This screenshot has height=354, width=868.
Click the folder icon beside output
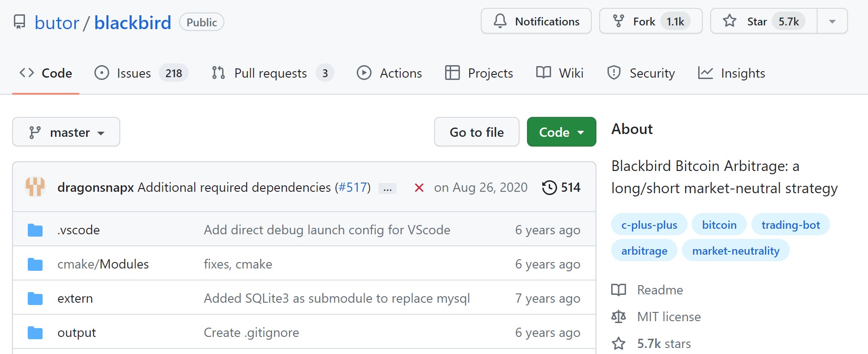(x=35, y=333)
